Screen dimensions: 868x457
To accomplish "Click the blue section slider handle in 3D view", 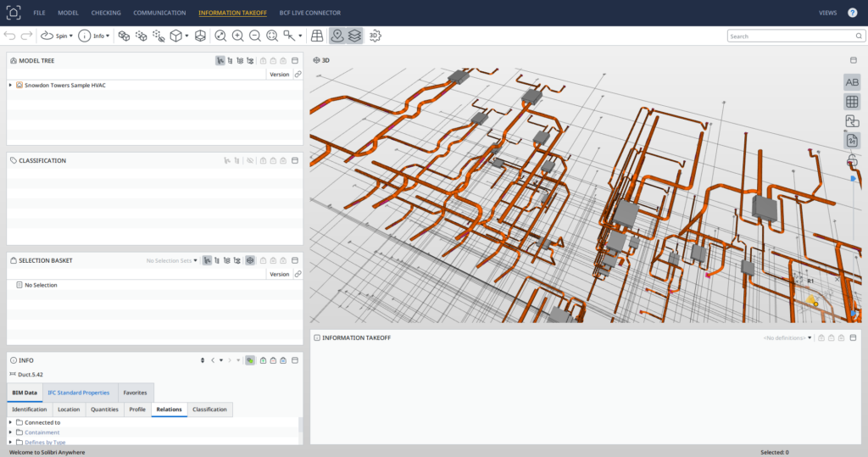I will 853,178.
